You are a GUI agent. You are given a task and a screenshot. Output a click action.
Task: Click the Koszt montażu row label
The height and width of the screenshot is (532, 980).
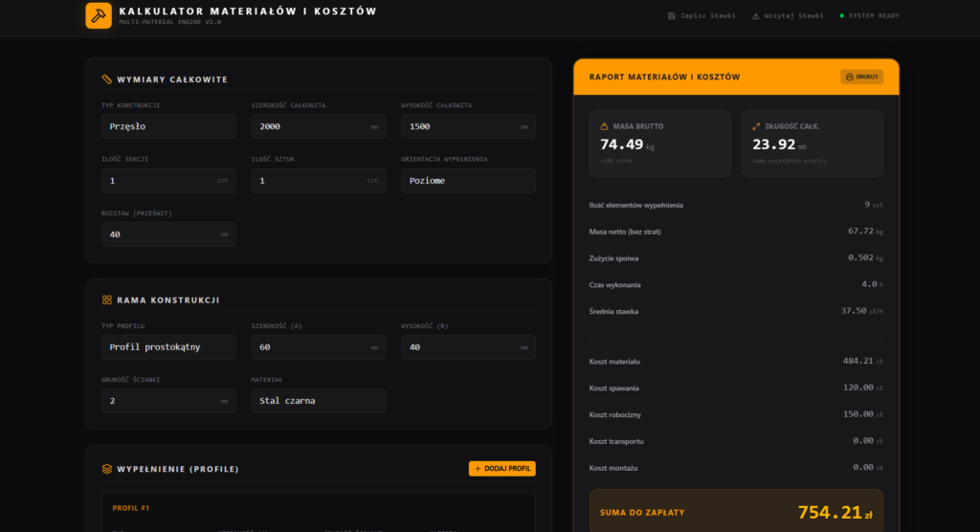(613, 468)
